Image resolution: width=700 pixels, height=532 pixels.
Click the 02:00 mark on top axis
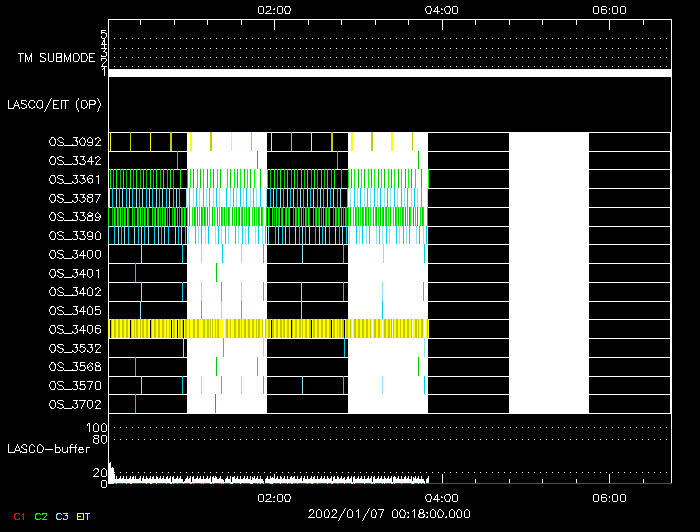(x=274, y=9)
